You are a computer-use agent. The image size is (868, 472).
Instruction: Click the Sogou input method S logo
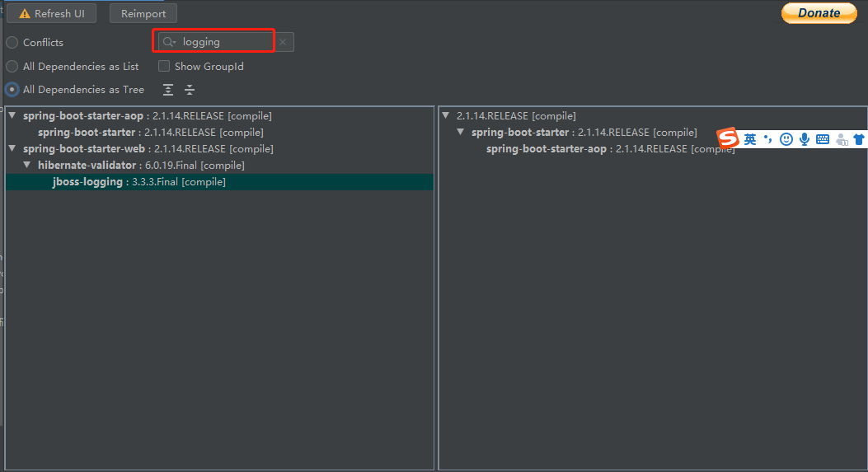728,138
